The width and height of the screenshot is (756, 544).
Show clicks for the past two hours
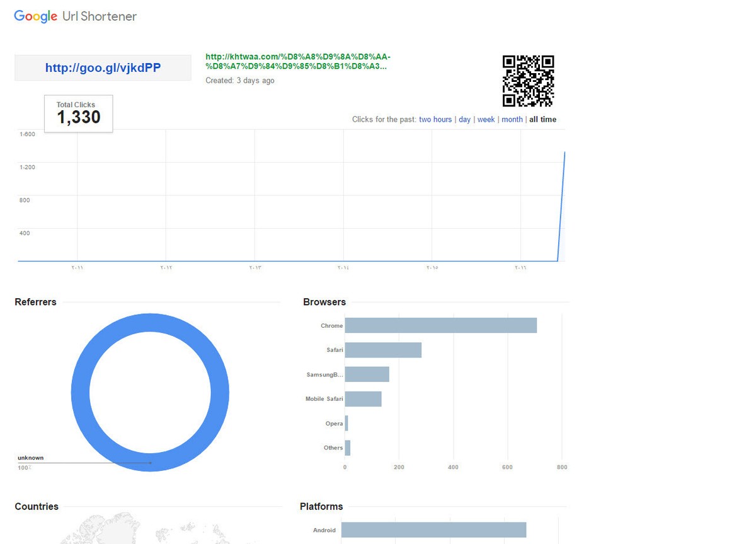point(435,119)
